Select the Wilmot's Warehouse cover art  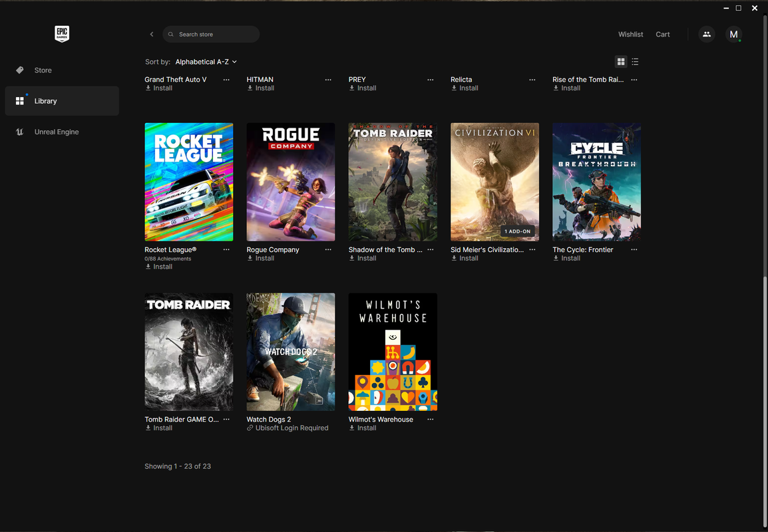pos(393,352)
